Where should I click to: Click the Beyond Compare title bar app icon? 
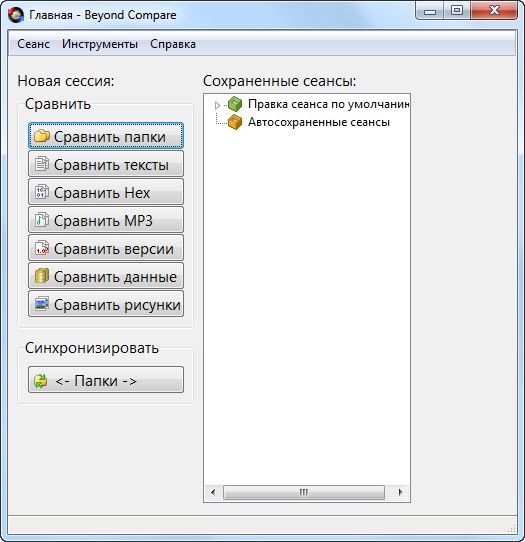[16, 15]
